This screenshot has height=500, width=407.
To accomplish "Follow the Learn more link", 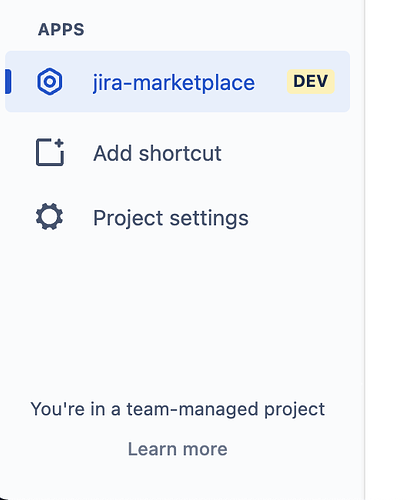I will click(178, 449).
